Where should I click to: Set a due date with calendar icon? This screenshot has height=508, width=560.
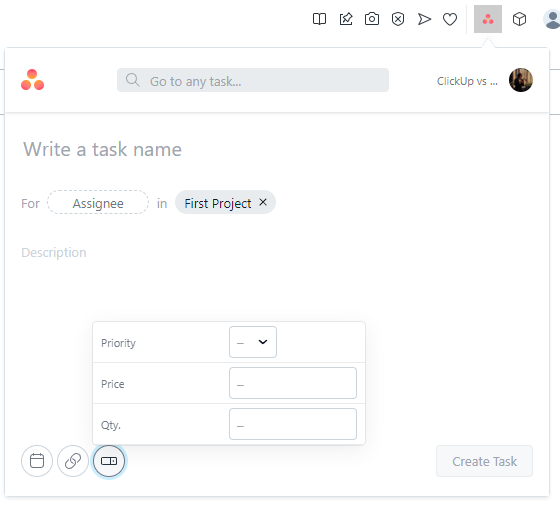(x=37, y=461)
